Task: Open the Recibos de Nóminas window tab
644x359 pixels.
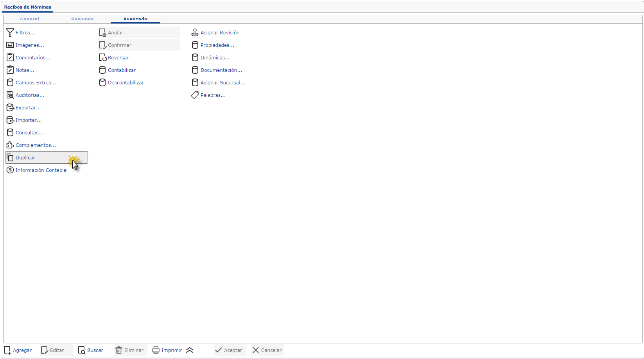Action: click(28, 7)
